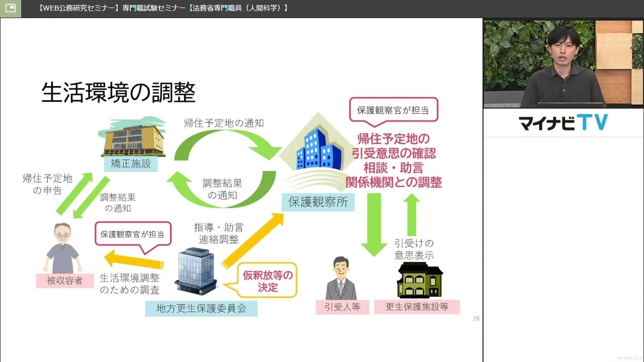Click the 保護観察所 blue label
Viewport: 644px width, 362px height.
(317, 202)
